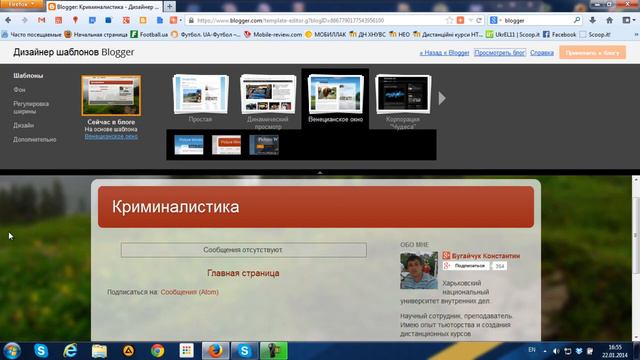640x360 pixels.
Task: Choose the 'Венецианское окно' template thumbnail
Action: coord(336,94)
